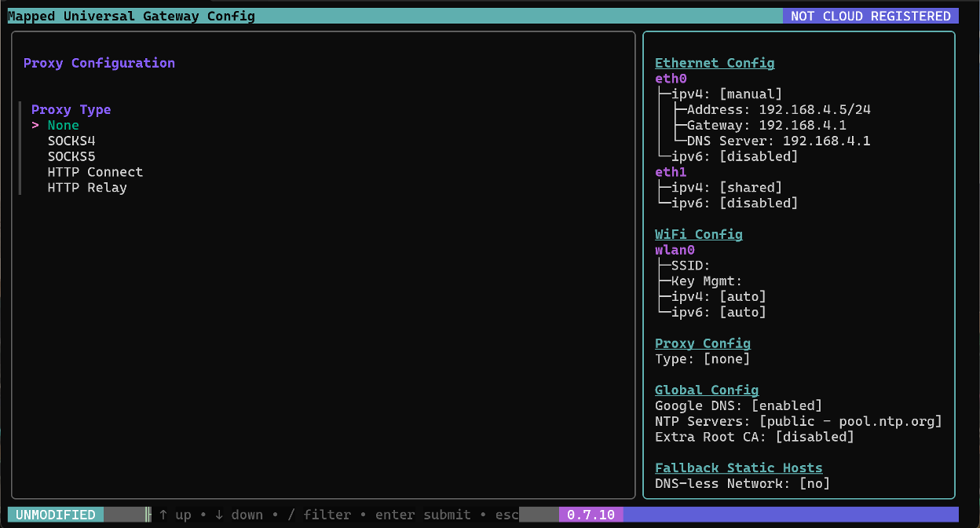Click the version 0.7.10 badge
The image size is (980, 528).
(591, 515)
